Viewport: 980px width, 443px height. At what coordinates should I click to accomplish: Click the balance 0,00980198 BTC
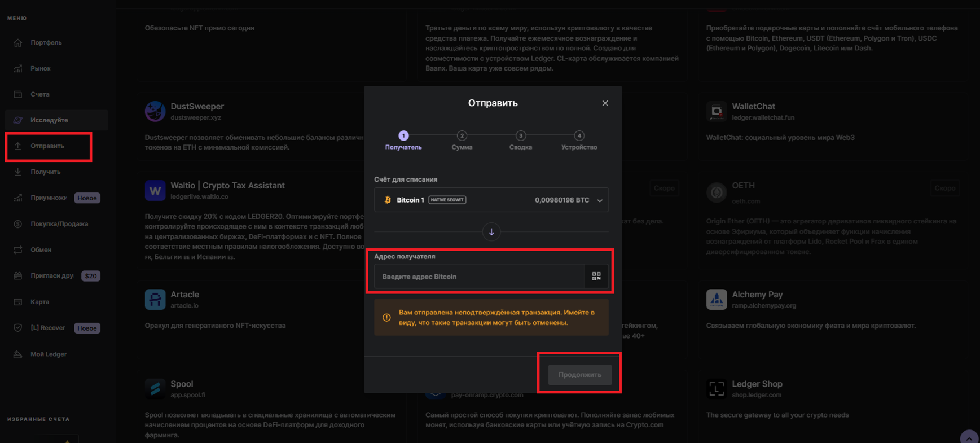pyautogui.click(x=562, y=200)
